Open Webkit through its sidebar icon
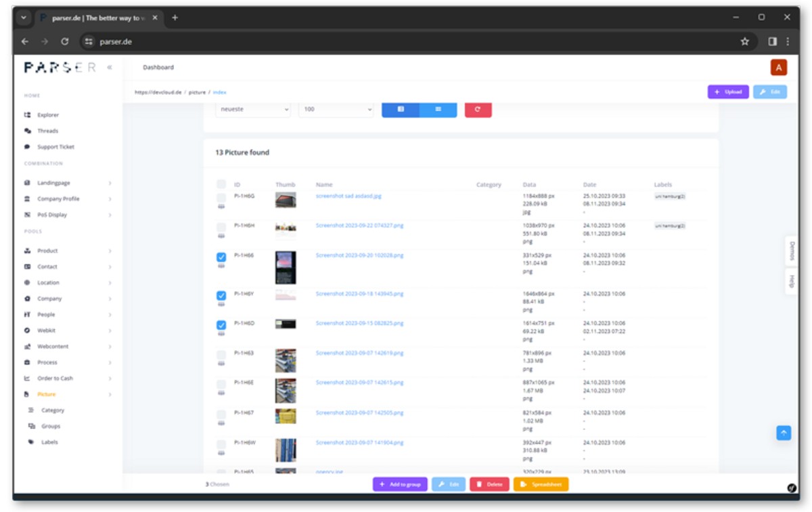This screenshot has width=812, height=512. pos(27,330)
